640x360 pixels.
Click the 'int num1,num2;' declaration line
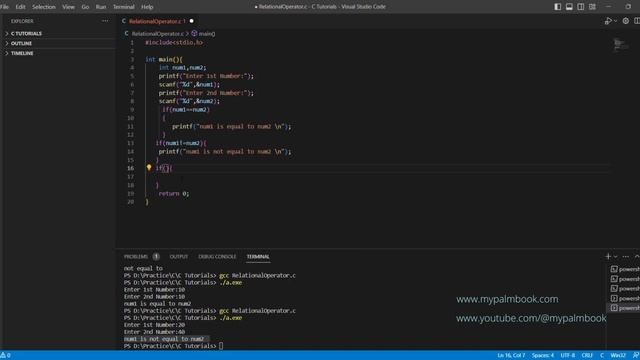pos(182,67)
